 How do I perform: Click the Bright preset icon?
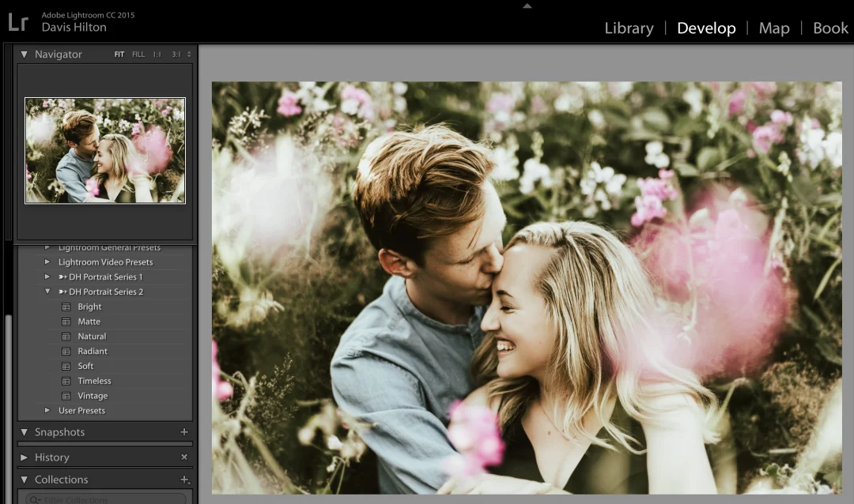(x=66, y=307)
